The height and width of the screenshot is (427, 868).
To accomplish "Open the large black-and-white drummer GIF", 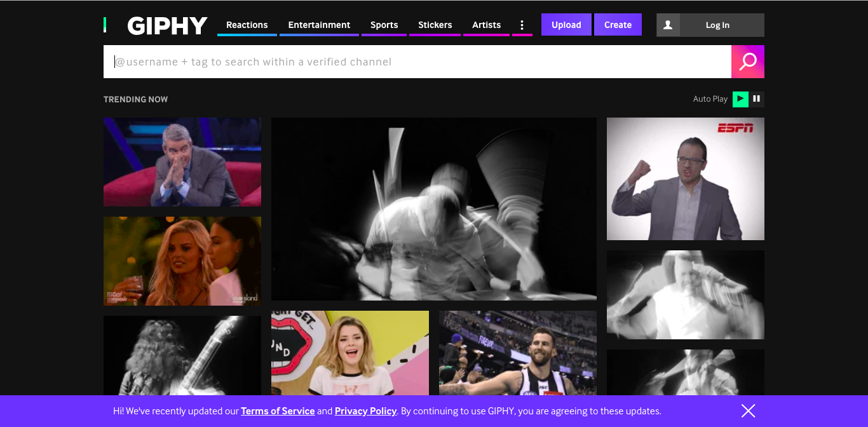I will tap(433, 208).
